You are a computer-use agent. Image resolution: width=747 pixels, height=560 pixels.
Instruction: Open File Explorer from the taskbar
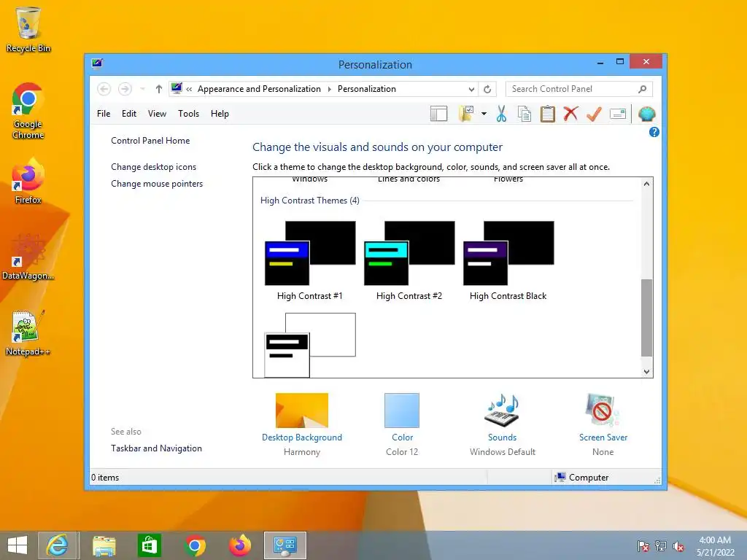104,545
